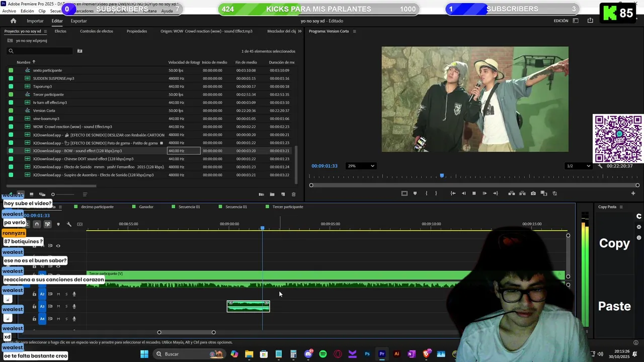Screen dimensions: 644x362
Task: Open Copy Pasta panel menu
Action: [621, 207]
